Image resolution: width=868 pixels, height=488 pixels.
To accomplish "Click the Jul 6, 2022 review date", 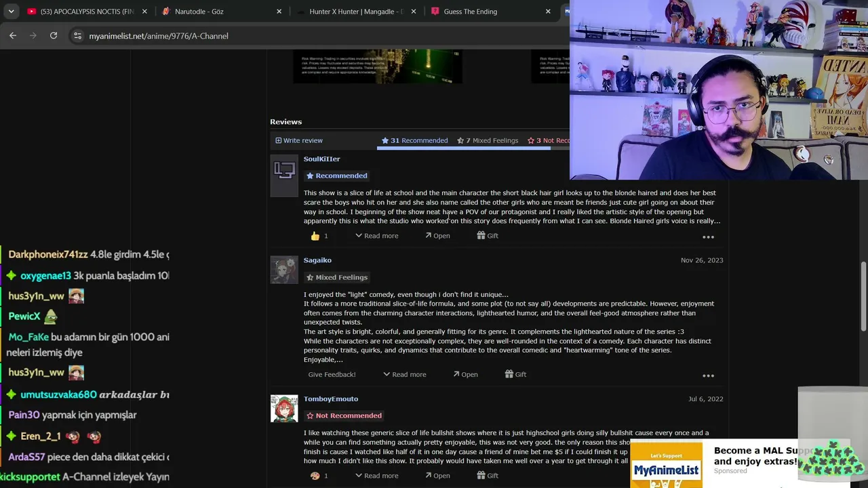I will point(706,399).
